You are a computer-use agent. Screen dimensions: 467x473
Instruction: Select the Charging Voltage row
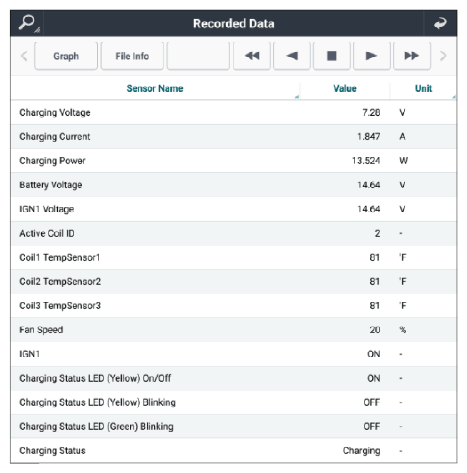(x=234, y=113)
